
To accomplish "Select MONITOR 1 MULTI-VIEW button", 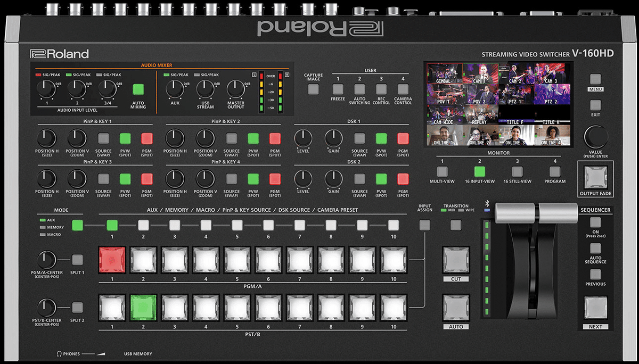I will pos(442,171).
